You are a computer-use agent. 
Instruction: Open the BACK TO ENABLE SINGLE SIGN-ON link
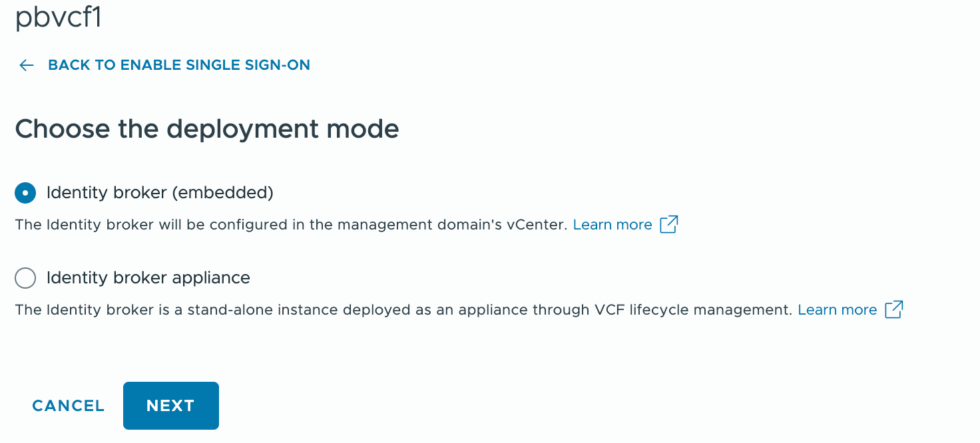click(x=179, y=65)
